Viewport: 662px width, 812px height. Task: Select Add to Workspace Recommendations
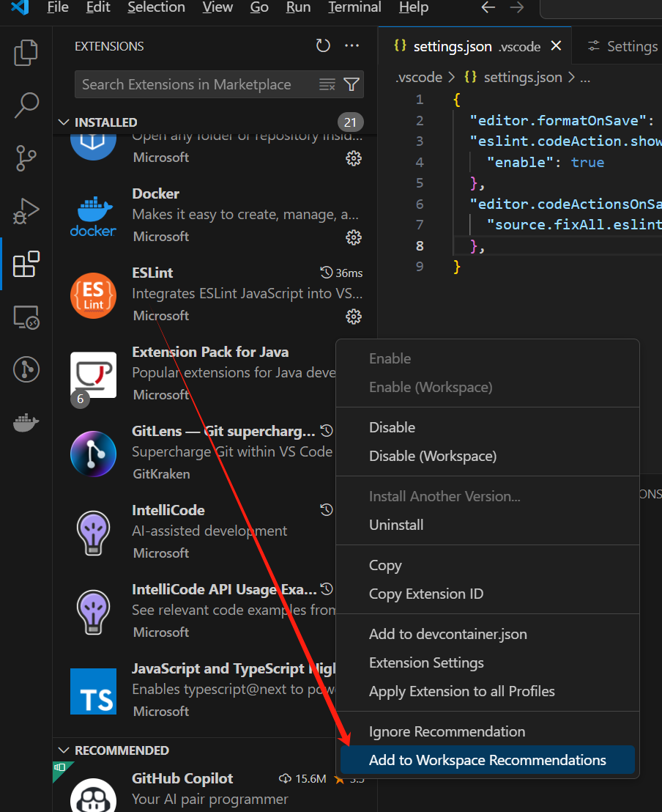[x=487, y=760]
